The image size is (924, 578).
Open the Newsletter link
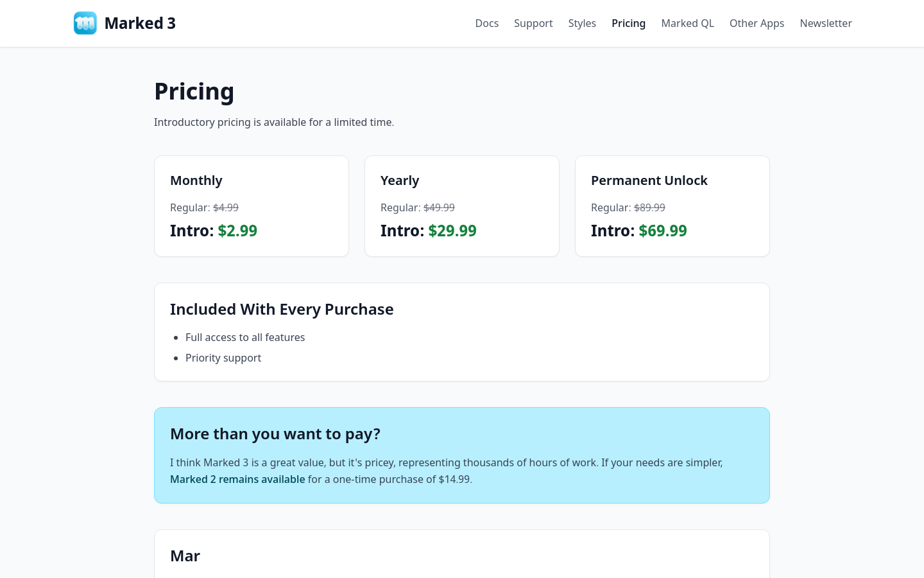tap(826, 23)
